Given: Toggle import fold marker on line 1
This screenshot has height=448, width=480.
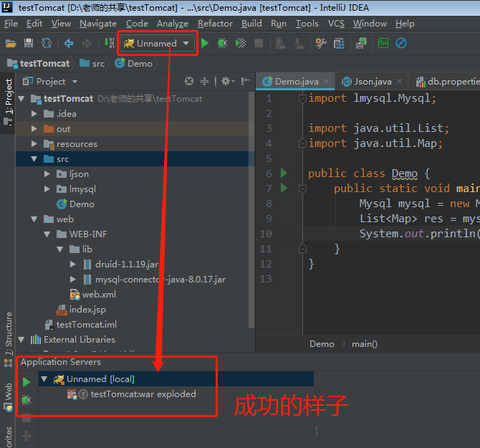Looking at the screenshot, I should click(302, 99).
